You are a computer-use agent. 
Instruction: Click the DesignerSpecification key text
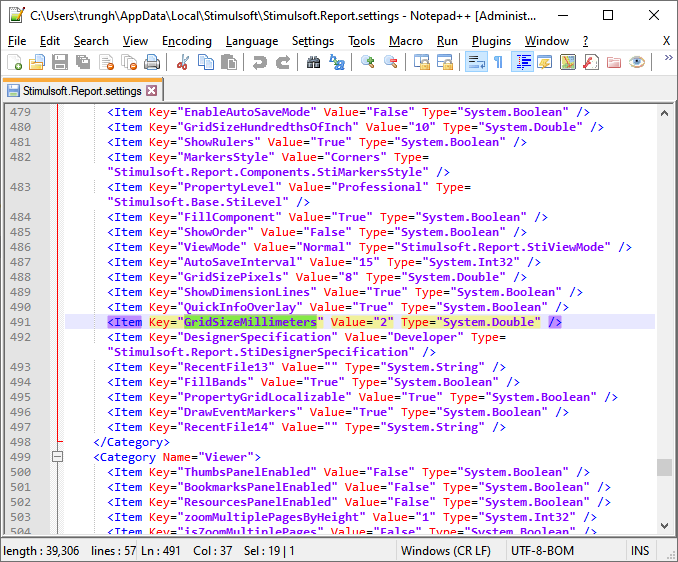click(x=257, y=337)
